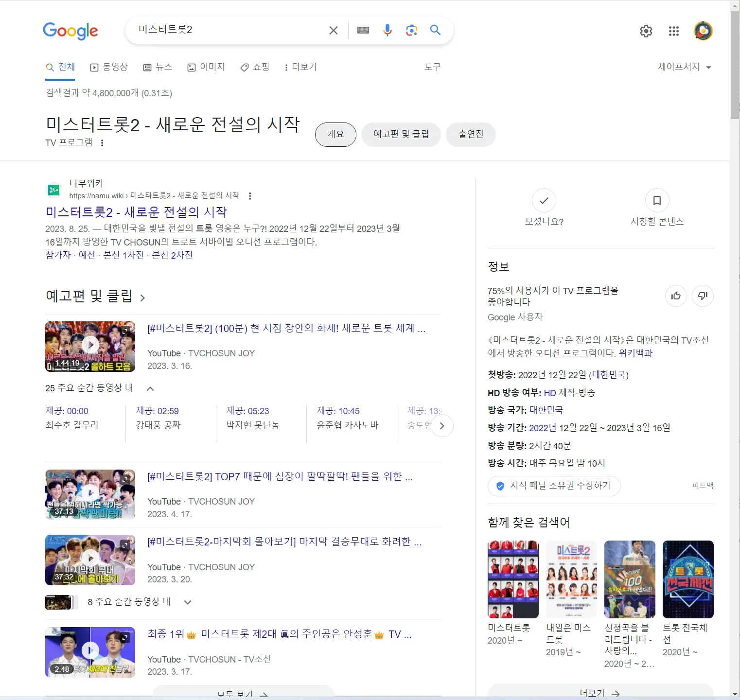Viewport: 740px width, 700px height.
Task: Open the 예선 sitelink
Action: (x=87, y=255)
